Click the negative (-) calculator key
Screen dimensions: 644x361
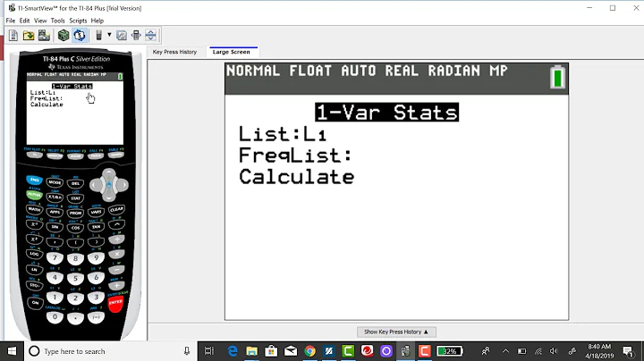click(96, 317)
